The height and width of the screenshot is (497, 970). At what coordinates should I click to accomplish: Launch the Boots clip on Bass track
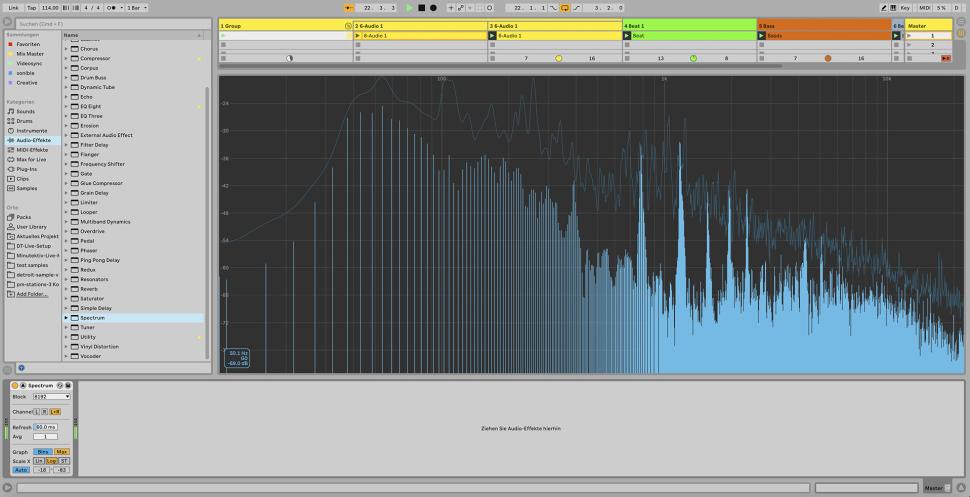[762, 35]
